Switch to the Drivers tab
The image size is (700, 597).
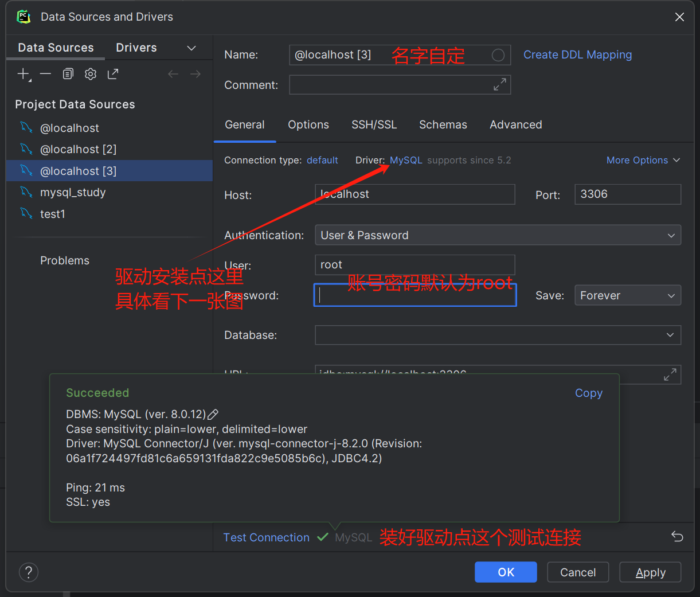pos(136,48)
